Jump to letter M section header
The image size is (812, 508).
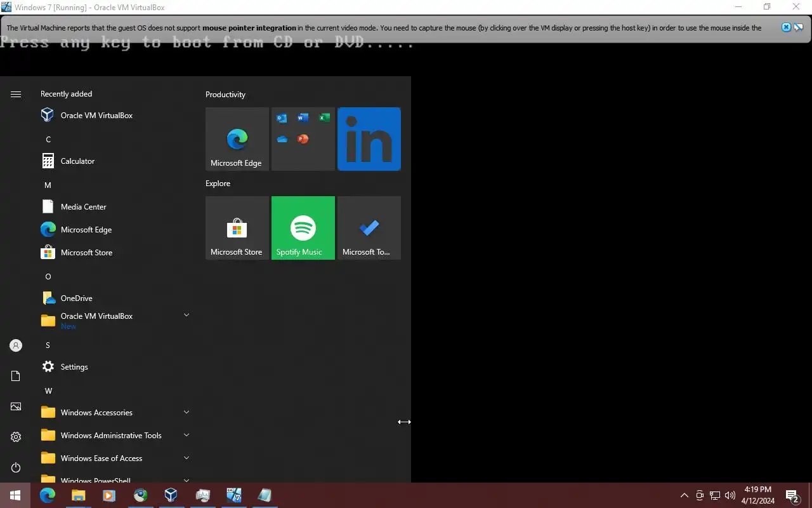(48, 185)
